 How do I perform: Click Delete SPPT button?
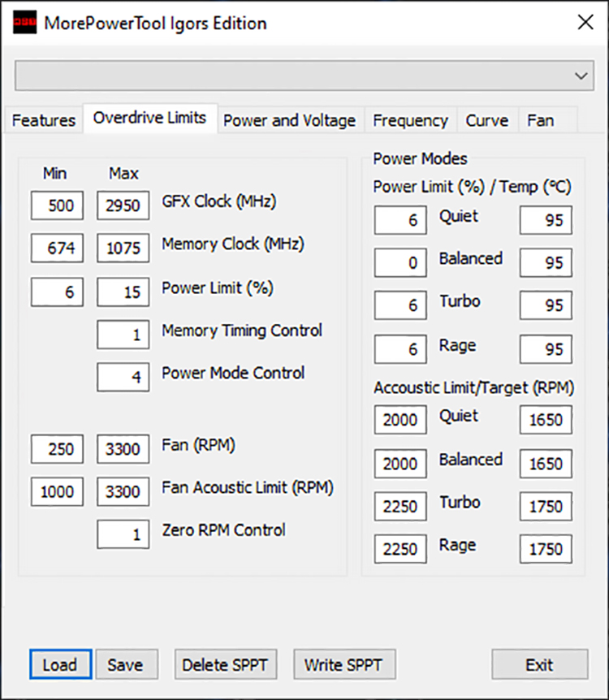[x=226, y=664]
